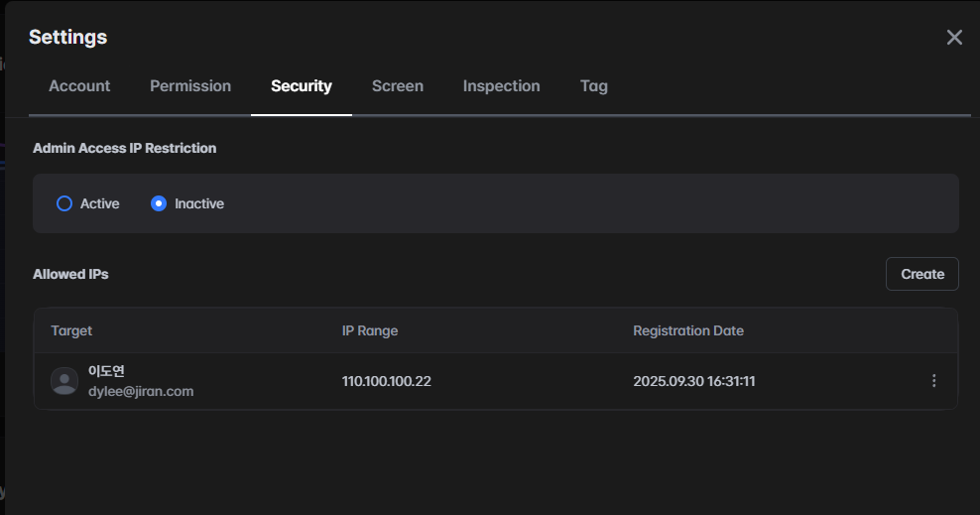This screenshot has width=980, height=515.
Task: Click the IP Range column header
Action: coord(370,330)
